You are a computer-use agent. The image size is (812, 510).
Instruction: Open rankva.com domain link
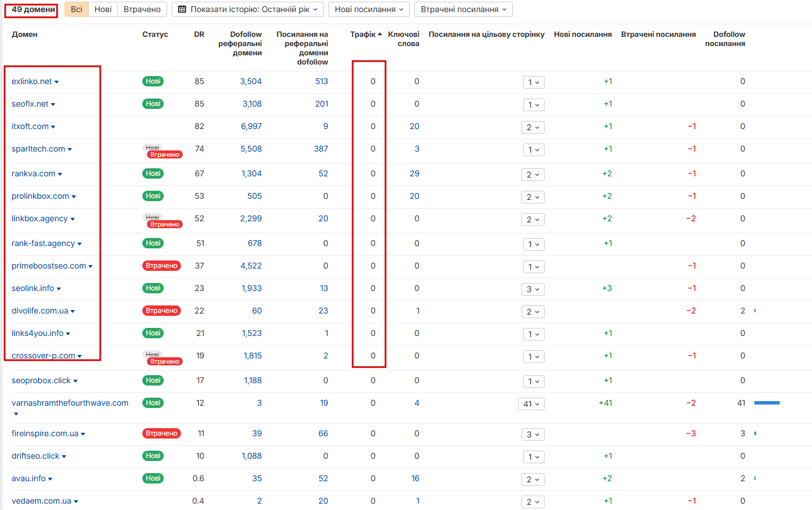33,173
